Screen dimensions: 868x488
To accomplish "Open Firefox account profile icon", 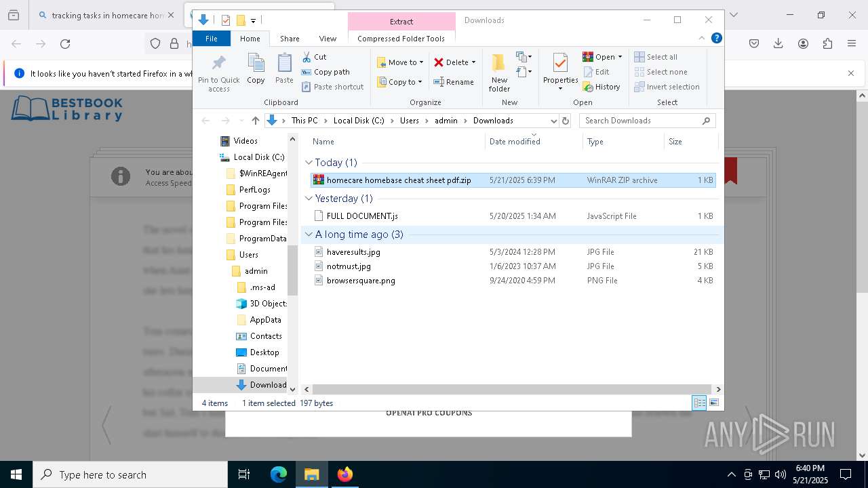I will tap(803, 44).
